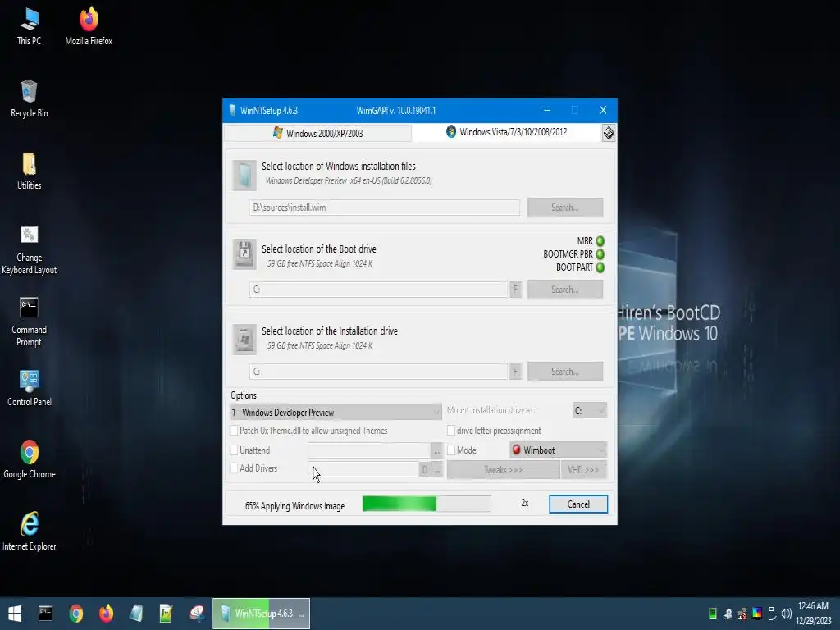Click the Boot drive C: path field
This screenshot has width=840, height=630.
378,290
